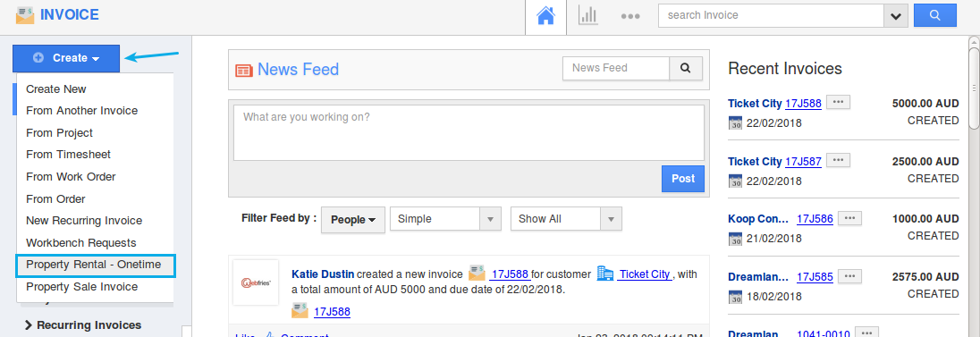Image resolution: width=980 pixels, height=337 pixels.
Task: Open the more options dots in header
Action: point(630,16)
